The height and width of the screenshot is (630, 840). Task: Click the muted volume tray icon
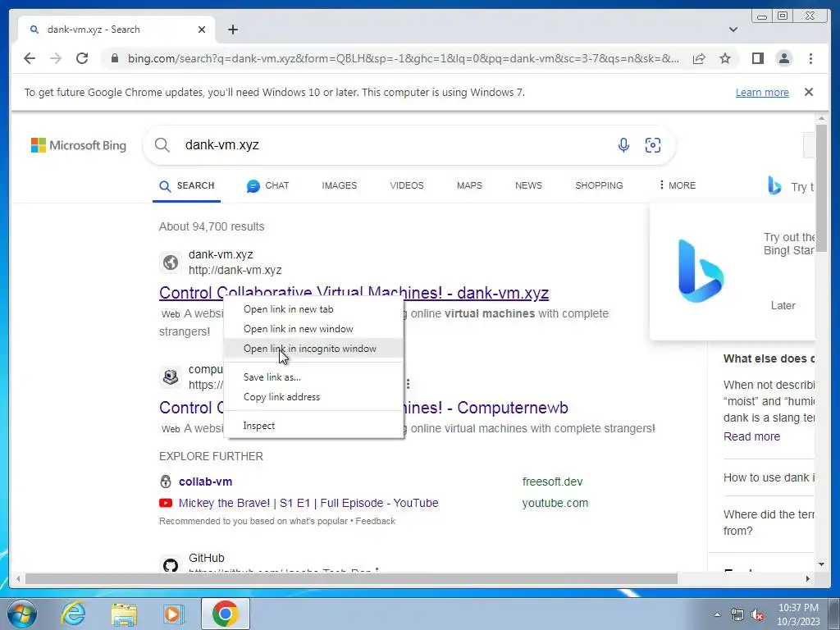point(757,614)
